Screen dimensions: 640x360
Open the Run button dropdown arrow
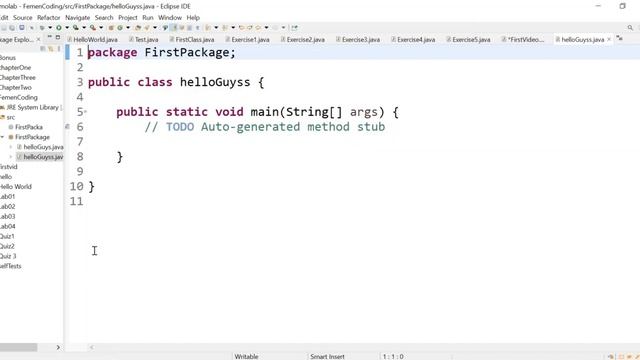coord(67,28)
